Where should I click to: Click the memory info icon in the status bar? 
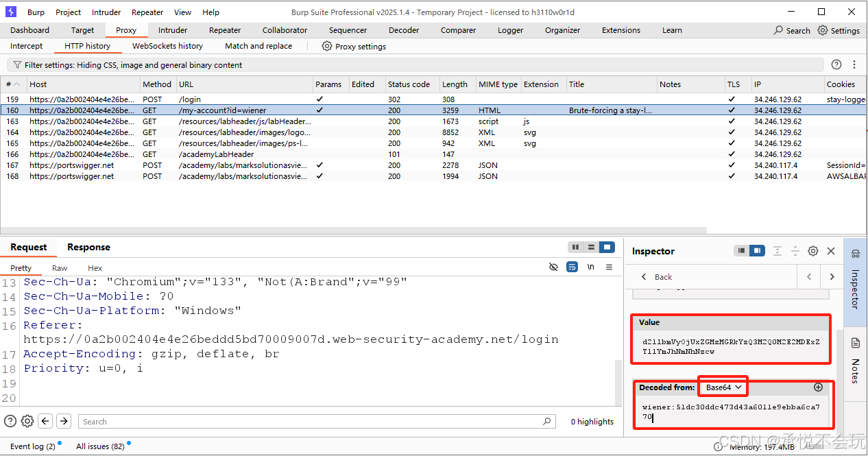click(x=719, y=446)
